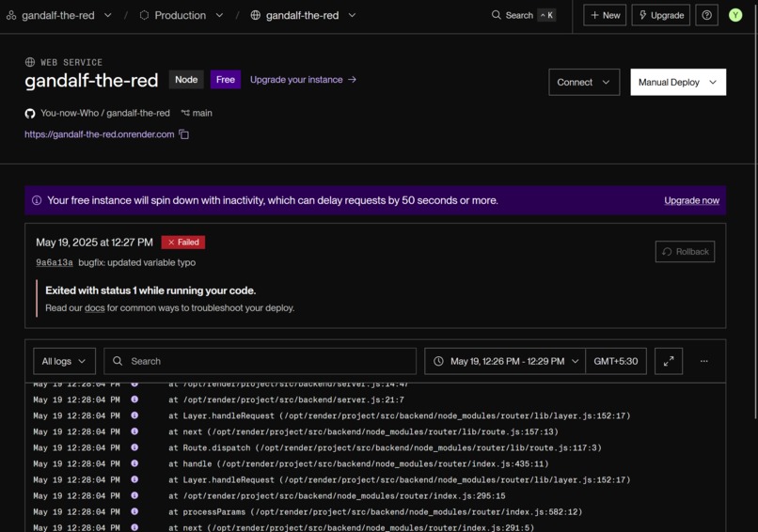Click the info icon on server.js:21:7 log row
758x532 pixels.
tap(134, 399)
